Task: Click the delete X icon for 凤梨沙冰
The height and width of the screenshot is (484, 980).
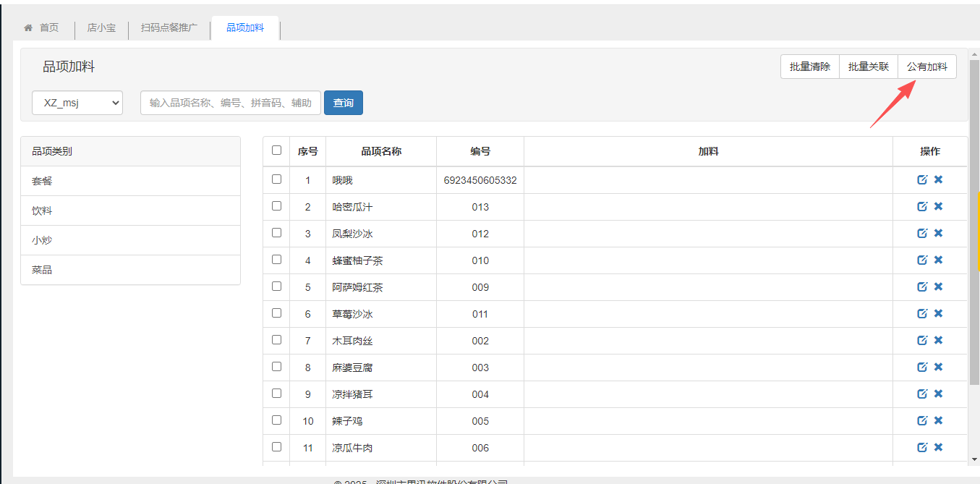Action: (x=938, y=233)
